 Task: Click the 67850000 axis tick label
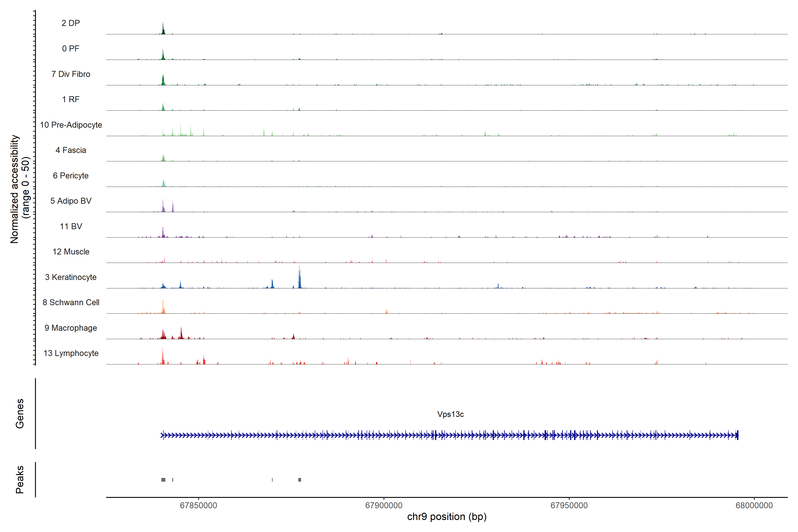coord(198,505)
